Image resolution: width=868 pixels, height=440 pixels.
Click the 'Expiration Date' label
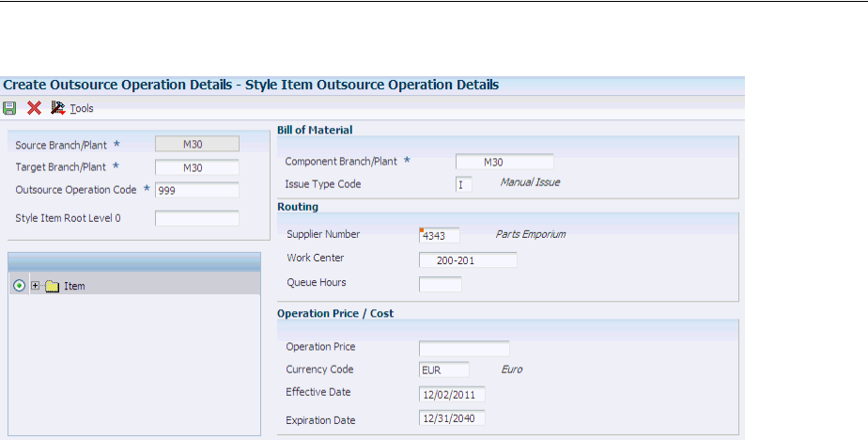[320, 420]
